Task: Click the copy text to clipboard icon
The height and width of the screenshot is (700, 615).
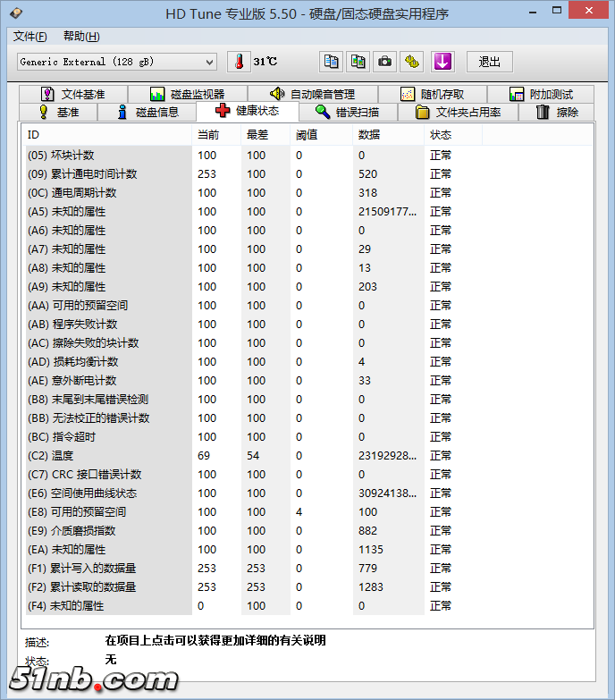Action: tap(332, 62)
